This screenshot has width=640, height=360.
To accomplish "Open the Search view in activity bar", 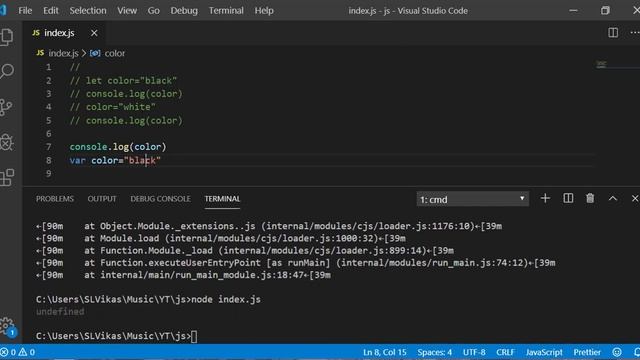I will (x=7, y=71).
